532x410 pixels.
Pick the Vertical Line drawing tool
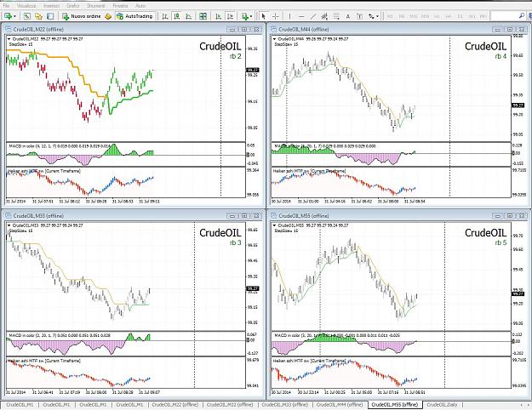click(x=289, y=16)
